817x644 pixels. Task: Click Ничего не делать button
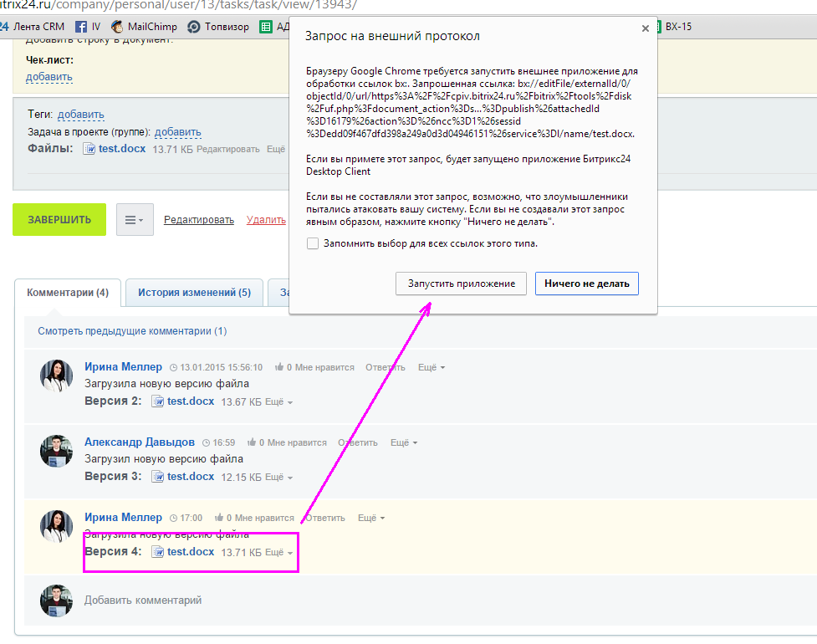pos(587,284)
